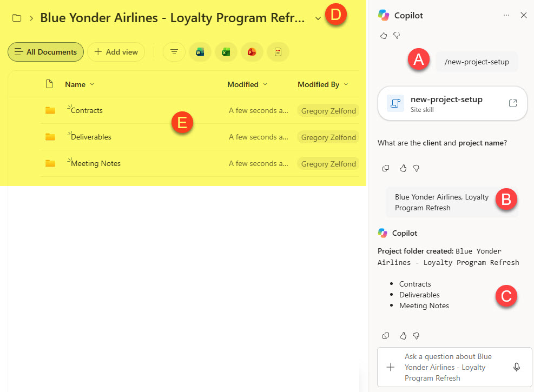Dislike the client and project name question

(x=416, y=168)
